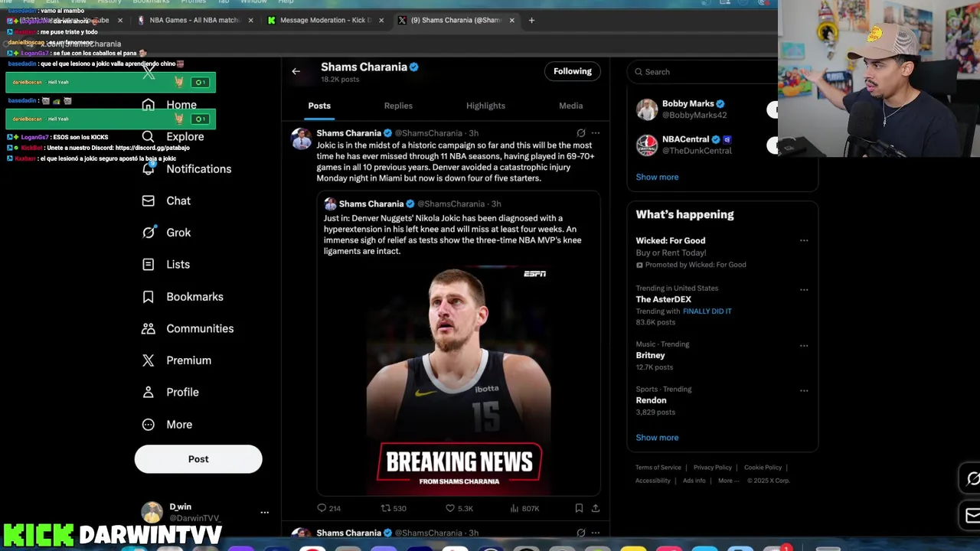Image resolution: width=980 pixels, height=551 pixels.
Task: Open Bookmarks in the X sidebar
Action: pyautogui.click(x=182, y=297)
